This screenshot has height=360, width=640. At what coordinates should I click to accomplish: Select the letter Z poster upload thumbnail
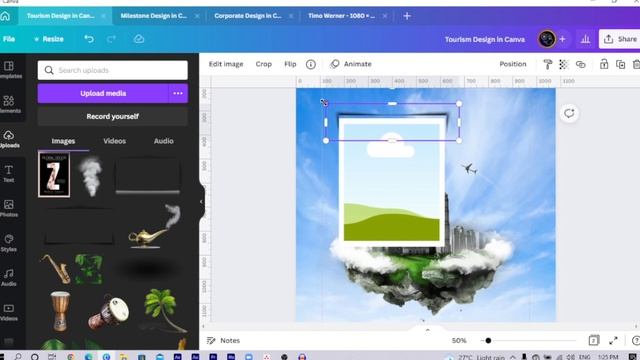point(54,175)
